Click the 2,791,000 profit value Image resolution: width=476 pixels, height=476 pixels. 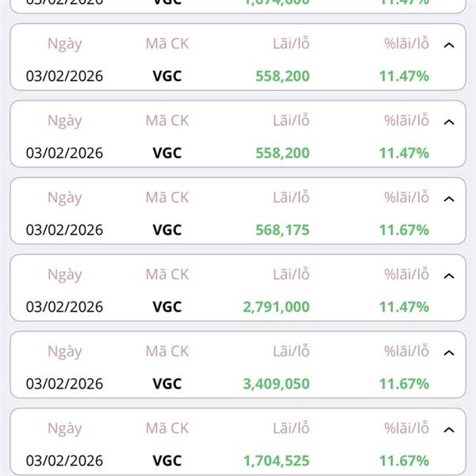click(x=276, y=307)
